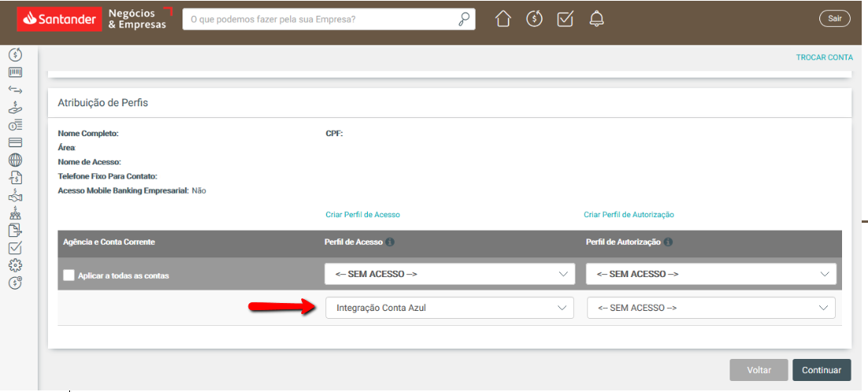Click the search magnifier icon
Screen dimensions: 868x392
coord(464,20)
